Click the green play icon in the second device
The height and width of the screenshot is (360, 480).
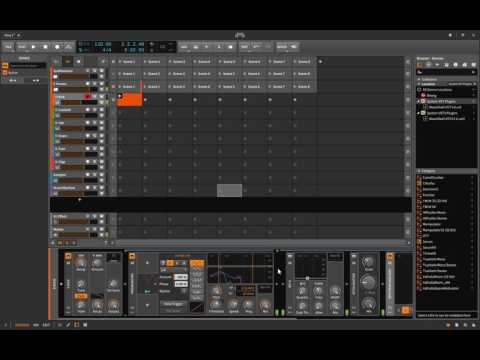click(x=147, y=291)
